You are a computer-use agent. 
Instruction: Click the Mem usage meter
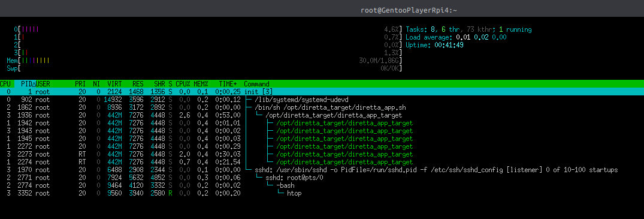click(x=204, y=61)
